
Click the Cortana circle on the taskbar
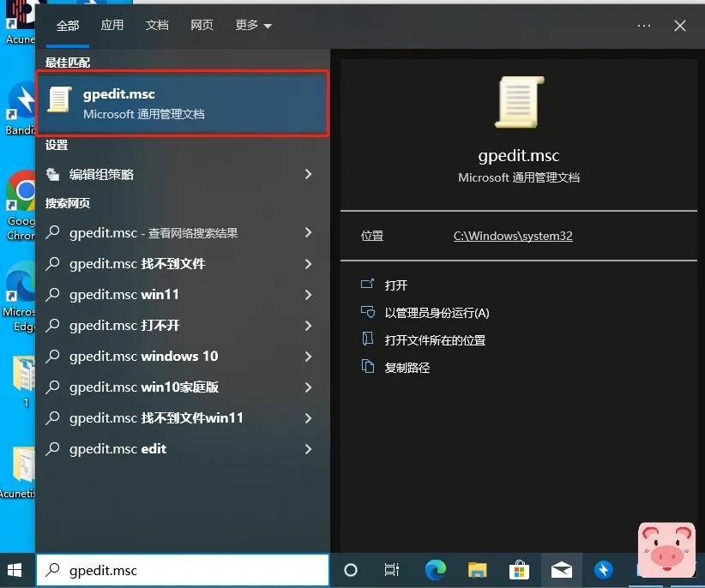point(351,571)
